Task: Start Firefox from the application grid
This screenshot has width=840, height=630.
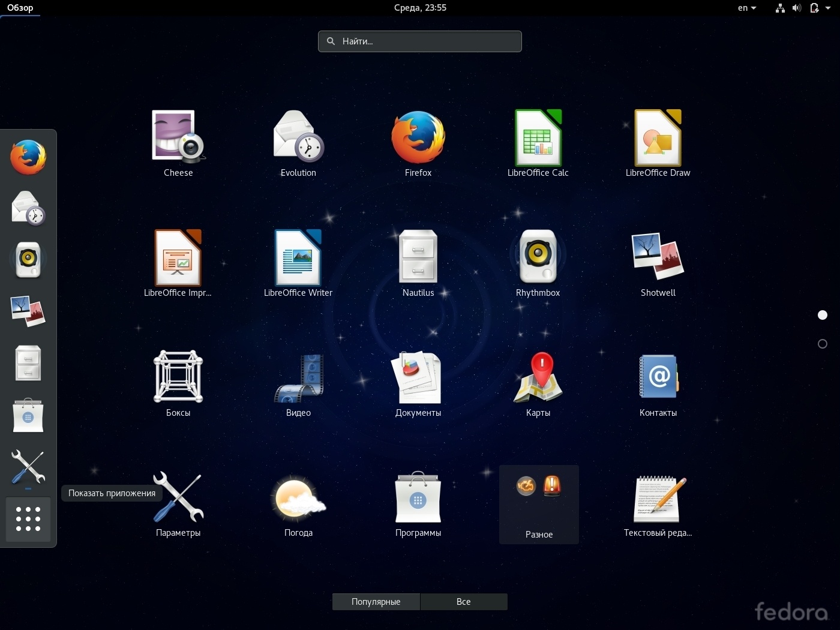Action: pos(418,143)
